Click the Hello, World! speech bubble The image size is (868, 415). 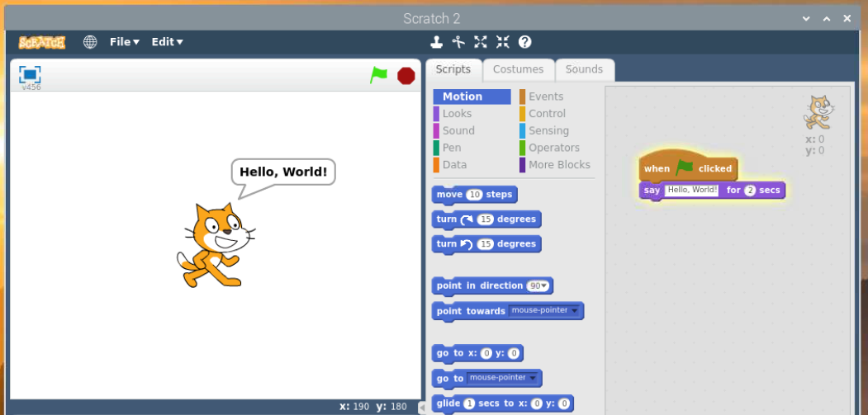[x=283, y=172]
